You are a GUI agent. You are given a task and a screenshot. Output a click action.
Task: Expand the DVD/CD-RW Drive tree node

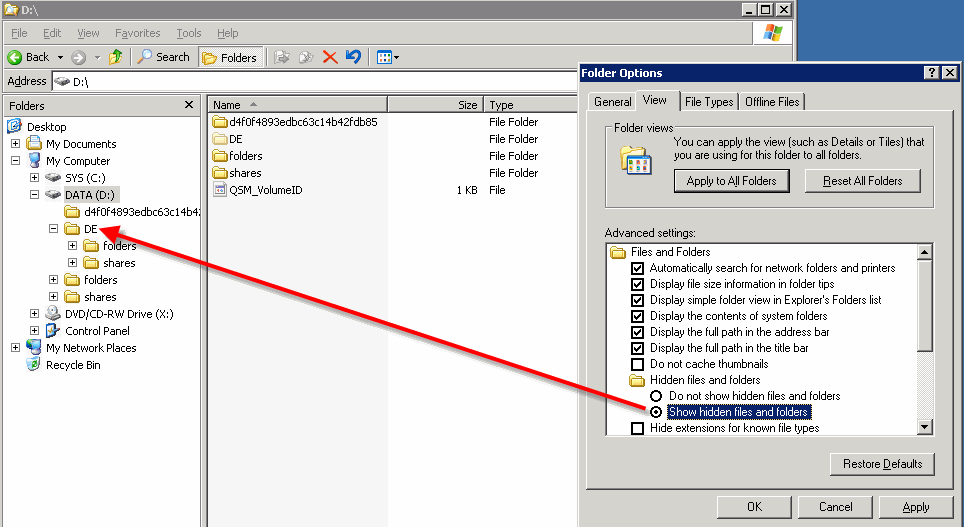(34, 314)
